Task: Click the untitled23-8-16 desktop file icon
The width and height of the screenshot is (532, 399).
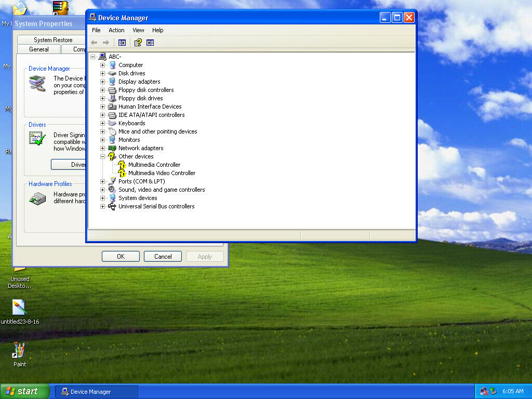Action: (x=19, y=308)
